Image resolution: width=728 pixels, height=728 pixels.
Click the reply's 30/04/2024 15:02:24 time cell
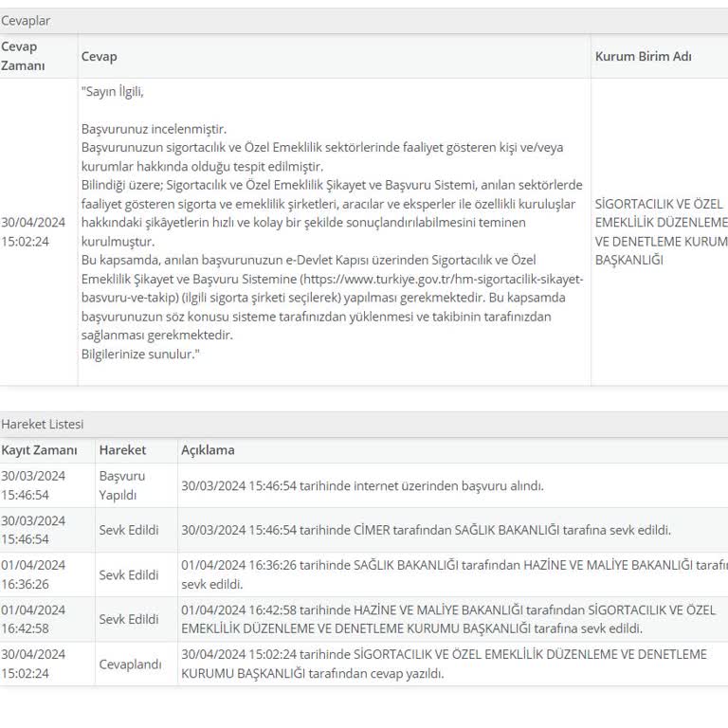[33, 231]
